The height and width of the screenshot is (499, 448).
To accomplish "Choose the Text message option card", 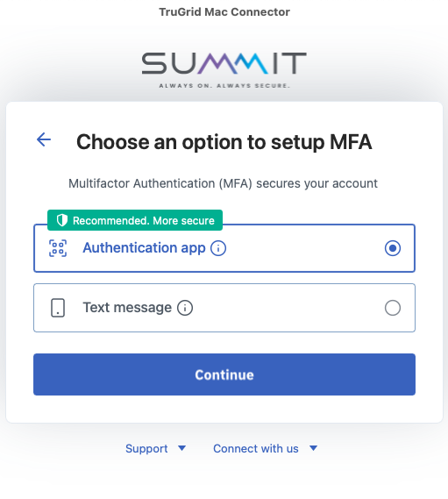I will [x=224, y=308].
